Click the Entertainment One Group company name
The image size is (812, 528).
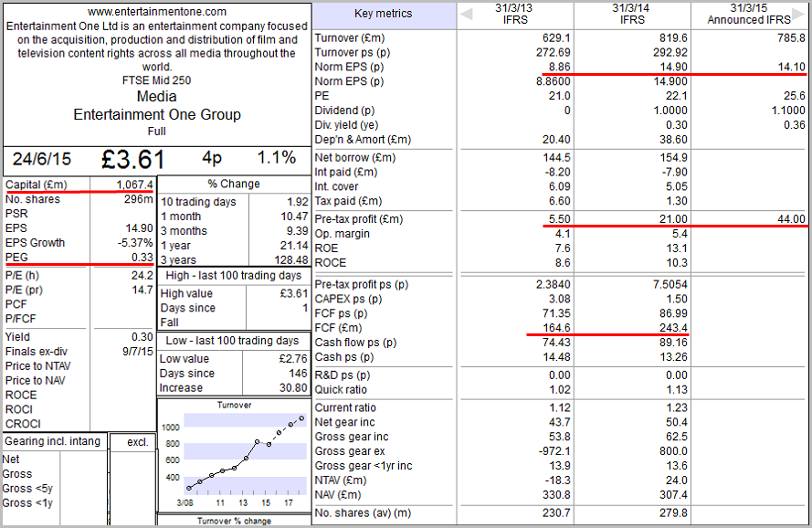tap(157, 115)
